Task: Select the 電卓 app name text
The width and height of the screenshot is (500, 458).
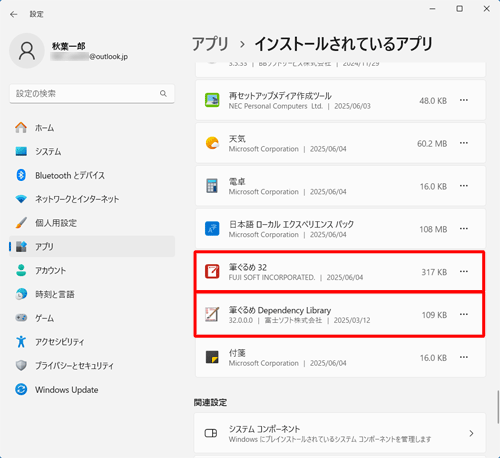Action: pyautogui.click(x=237, y=182)
